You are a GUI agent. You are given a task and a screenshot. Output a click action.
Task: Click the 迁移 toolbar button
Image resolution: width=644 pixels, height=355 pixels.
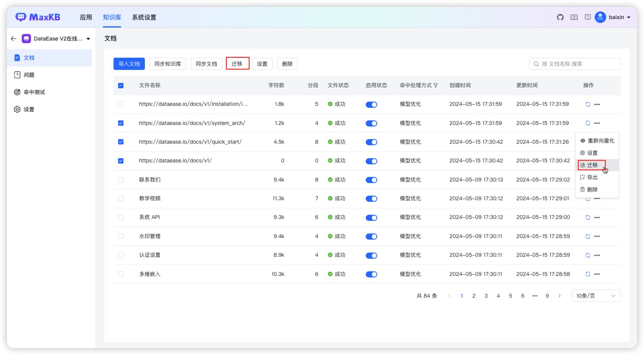[x=237, y=64]
